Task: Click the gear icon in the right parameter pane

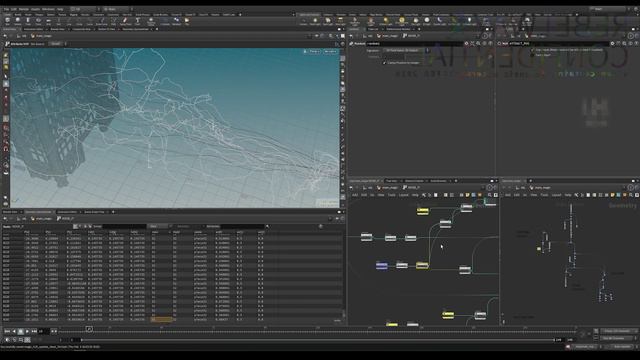Action: click(x=612, y=43)
